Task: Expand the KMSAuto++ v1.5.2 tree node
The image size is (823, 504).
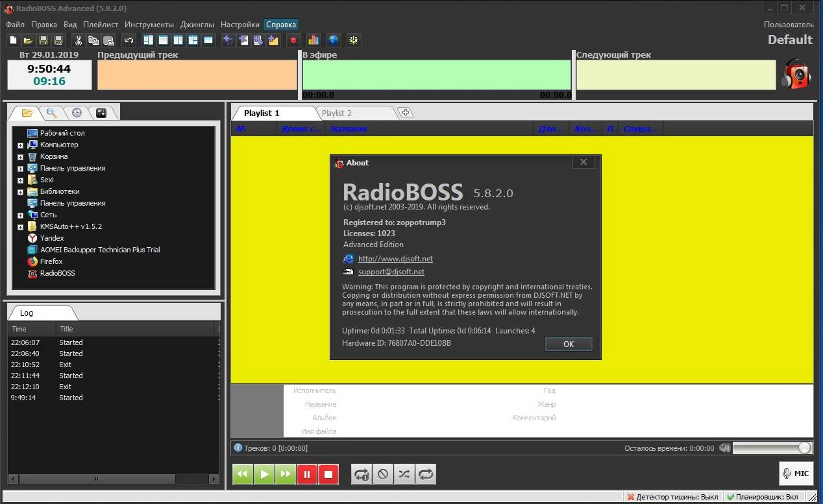Action: [x=20, y=227]
